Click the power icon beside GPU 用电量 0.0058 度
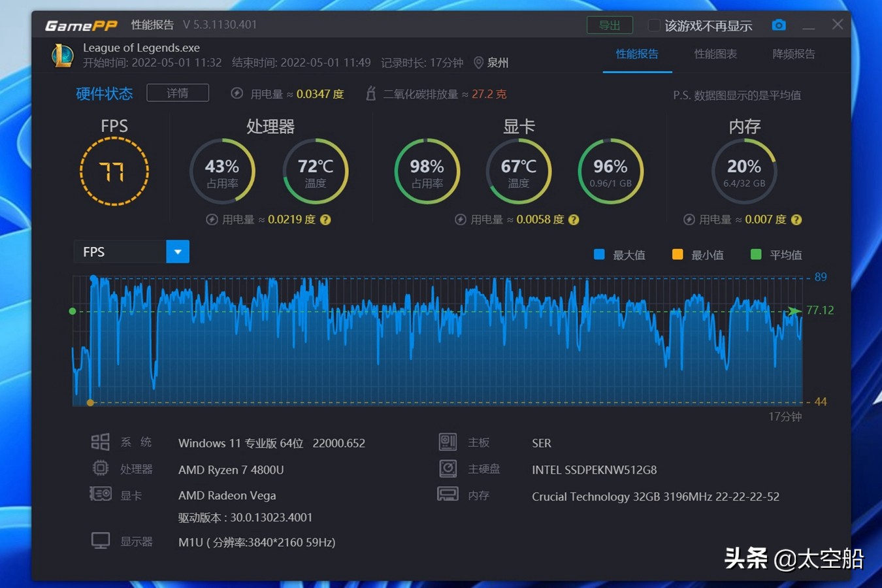Screen dimensions: 882x588 click(x=461, y=220)
